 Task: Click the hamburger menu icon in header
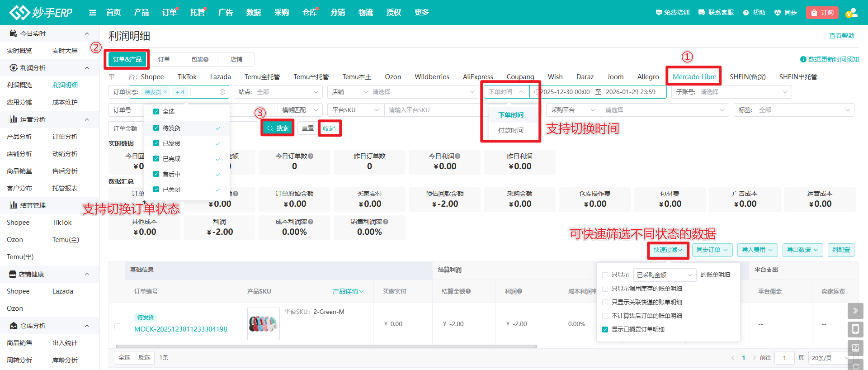[x=93, y=13]
